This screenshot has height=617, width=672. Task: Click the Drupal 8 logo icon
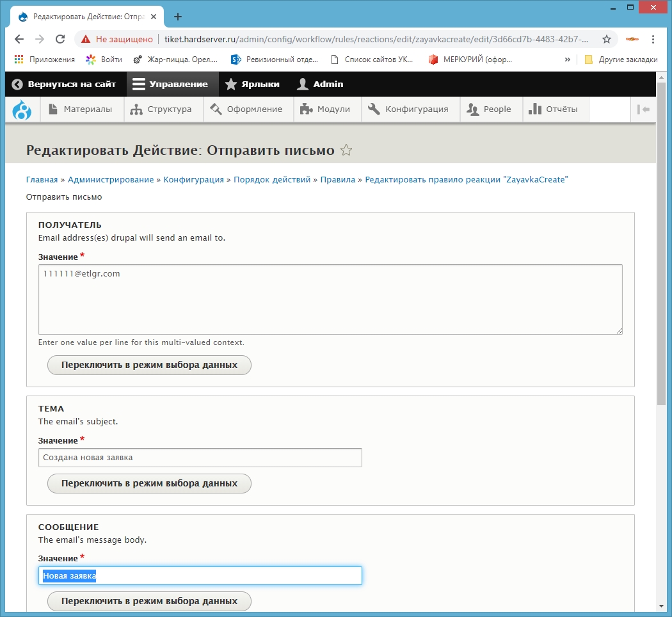(x=22, y=109)
